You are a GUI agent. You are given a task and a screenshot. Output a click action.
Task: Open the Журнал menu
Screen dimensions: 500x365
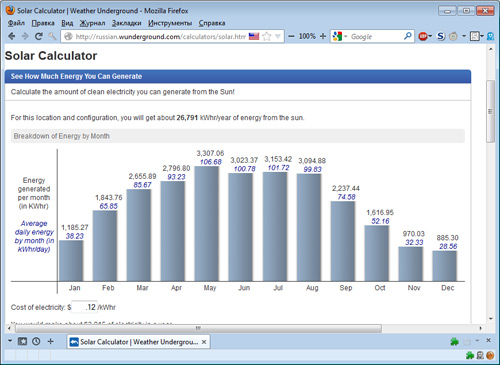click(92, 23)
